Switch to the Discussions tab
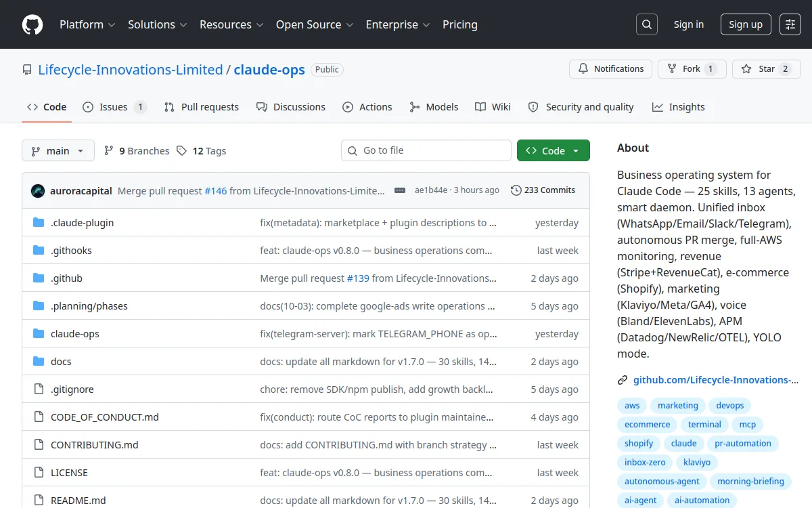 pos(291,107)
